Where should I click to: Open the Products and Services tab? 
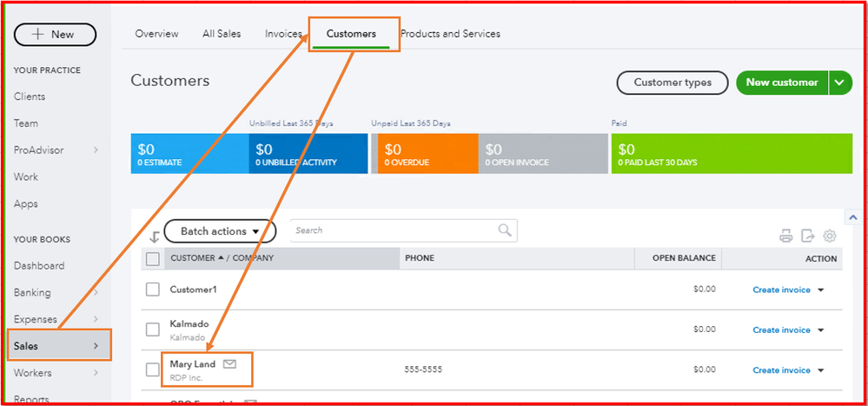click(x=450, y=34)
